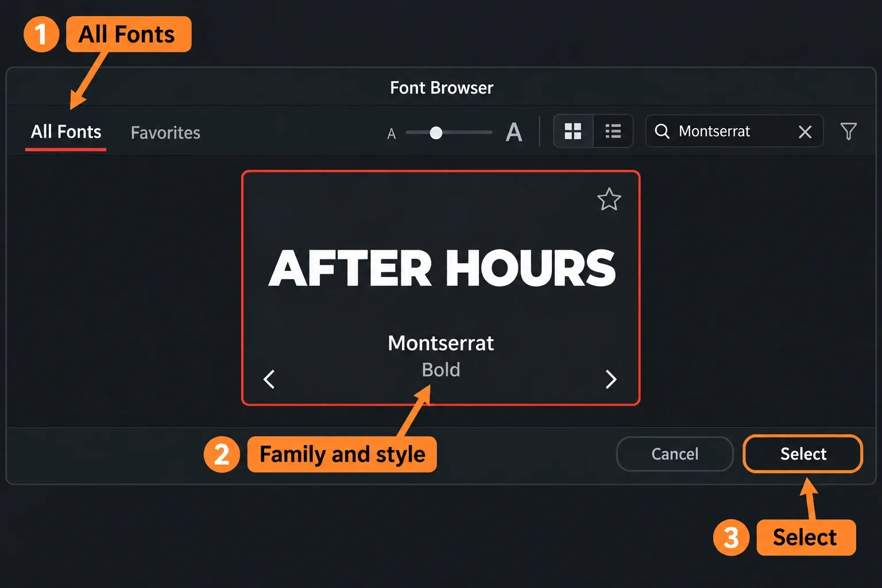Clear the Montserrat search text

click(805, 132)
